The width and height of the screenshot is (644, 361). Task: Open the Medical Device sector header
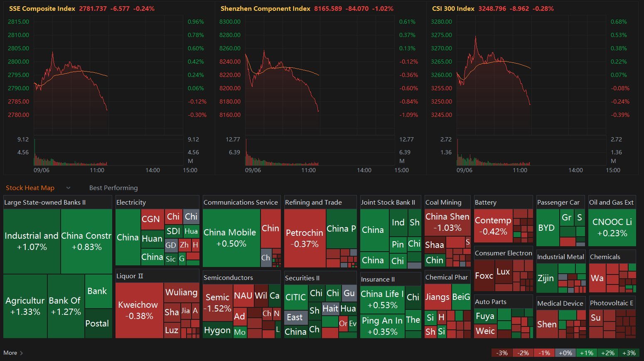pos(560,304)
